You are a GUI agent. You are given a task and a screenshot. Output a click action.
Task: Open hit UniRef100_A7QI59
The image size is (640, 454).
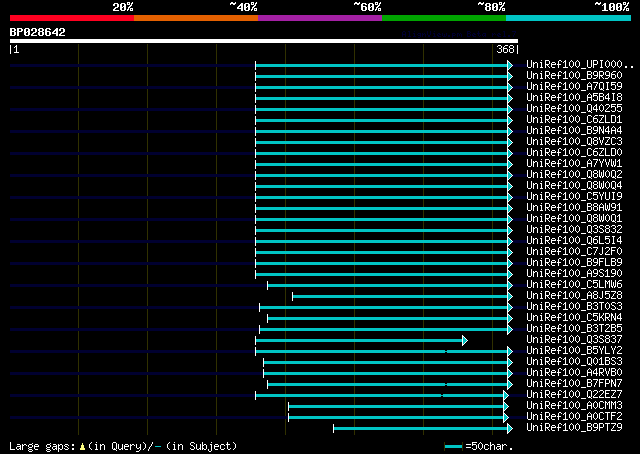point(574,87)
